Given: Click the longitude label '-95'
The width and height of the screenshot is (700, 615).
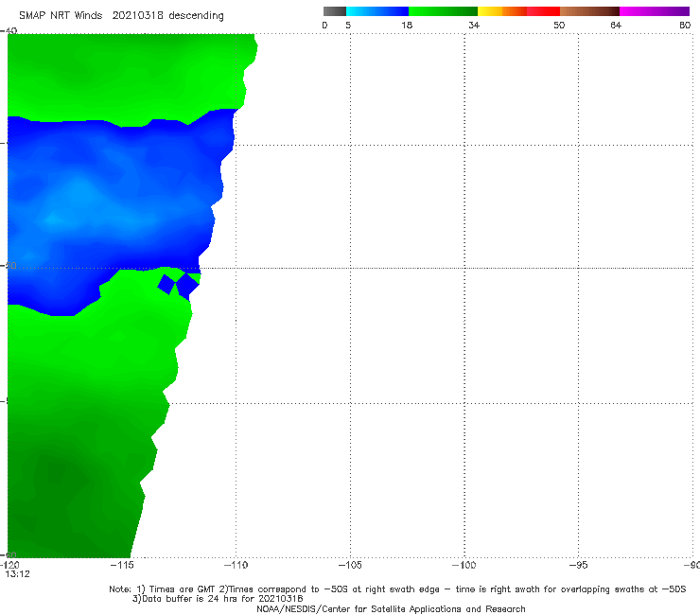Looking at the screenshot, I should pos(579,565).
